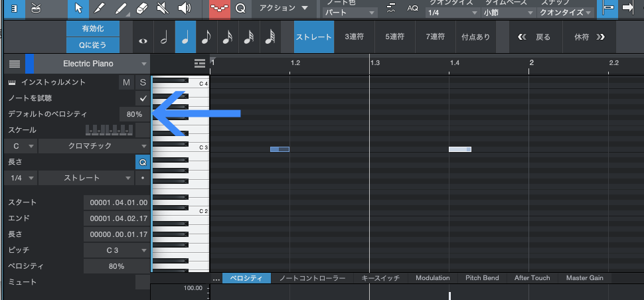
Task: Open the アクション dropdown menu
Action: click(283, 9)
